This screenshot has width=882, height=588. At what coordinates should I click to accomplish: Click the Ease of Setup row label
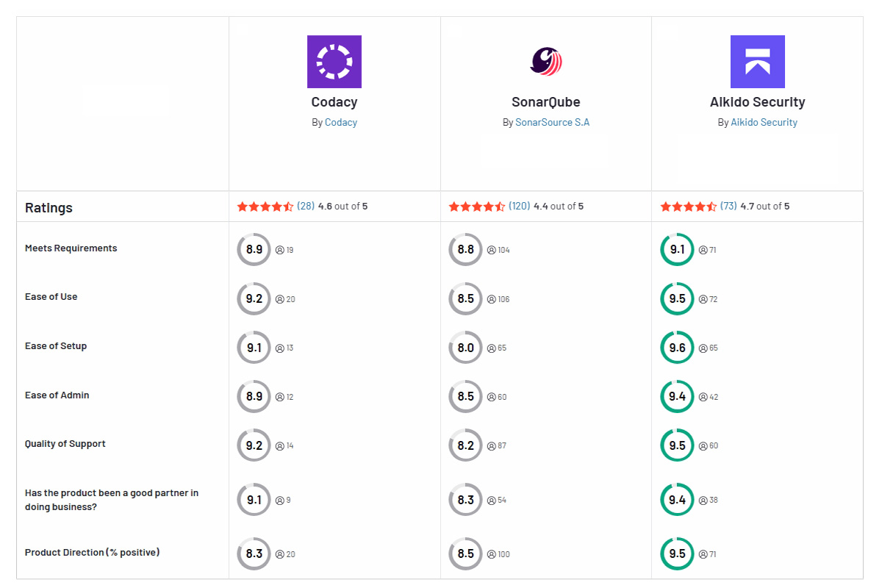56,346
